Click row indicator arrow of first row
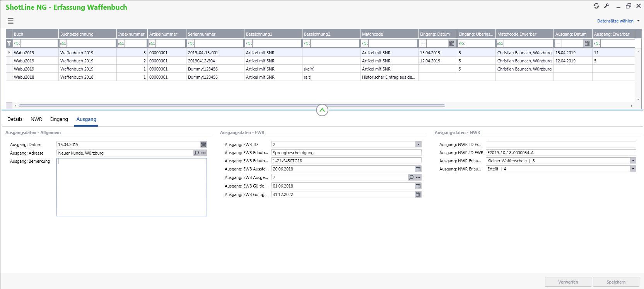Viewport: 644px width, 289px height. 9,52
